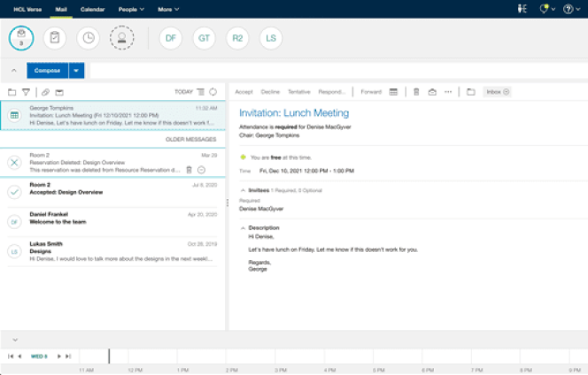Toggle the list density view next to TODAY
Image resolution: width=588 pixels, height=375 pixels.
click(x=201, y=92)
